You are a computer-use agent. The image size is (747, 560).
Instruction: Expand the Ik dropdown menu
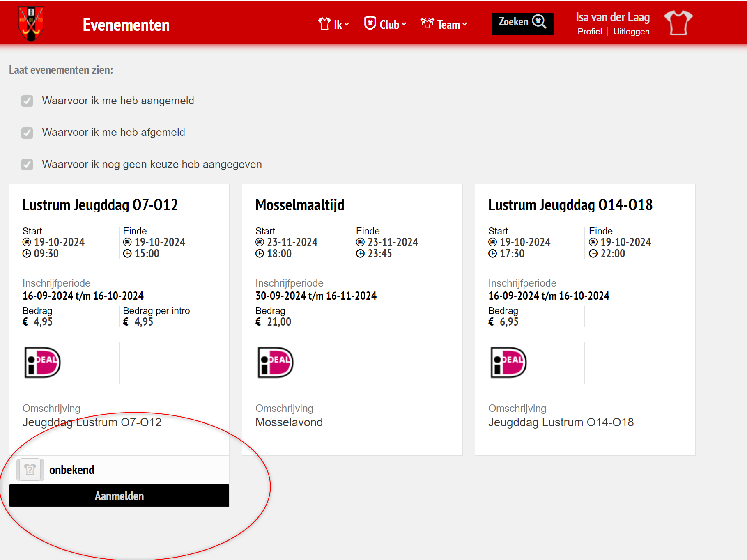coord(333,24)
